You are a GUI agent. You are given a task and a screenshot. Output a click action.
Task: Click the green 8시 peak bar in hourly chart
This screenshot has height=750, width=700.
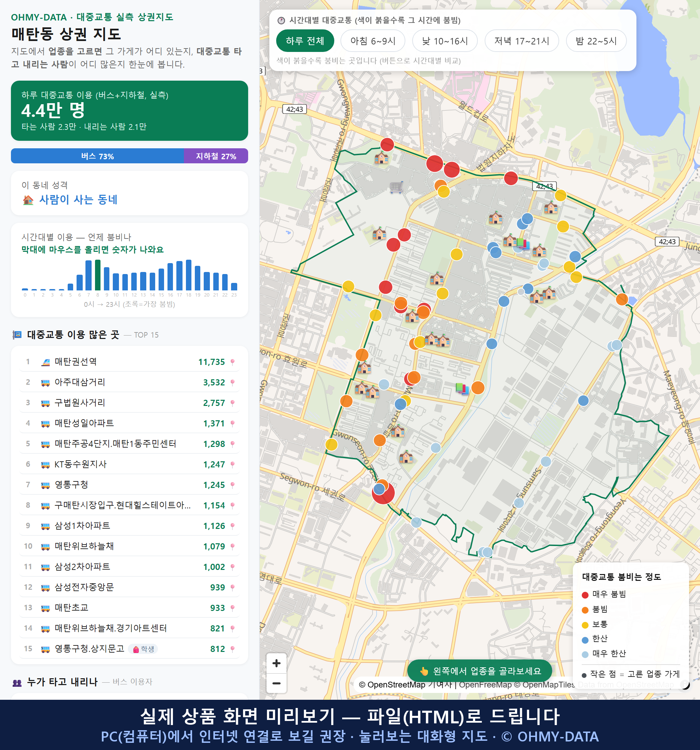point(98,275)
